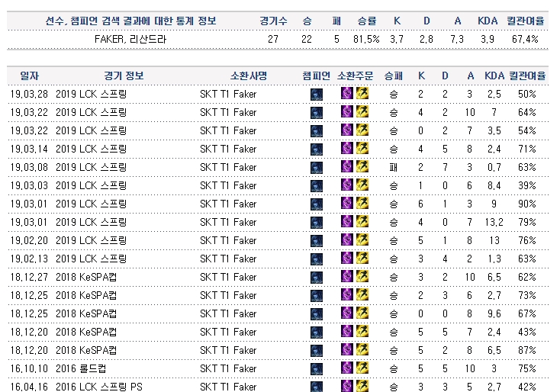The height and width of the screenshot is (392, 560).
Task: Click Flash icon in 19.03.08 row
Action: click(362, 166)
